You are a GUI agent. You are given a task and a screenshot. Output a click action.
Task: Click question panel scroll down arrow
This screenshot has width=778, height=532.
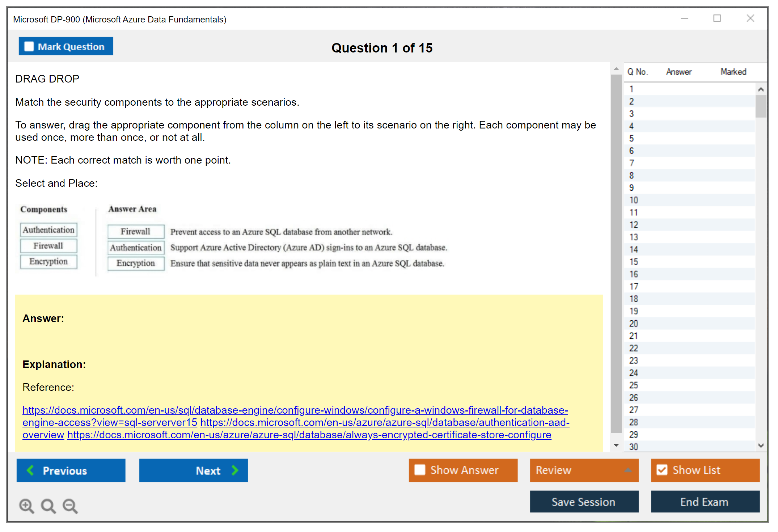click(x=616, y=445)
